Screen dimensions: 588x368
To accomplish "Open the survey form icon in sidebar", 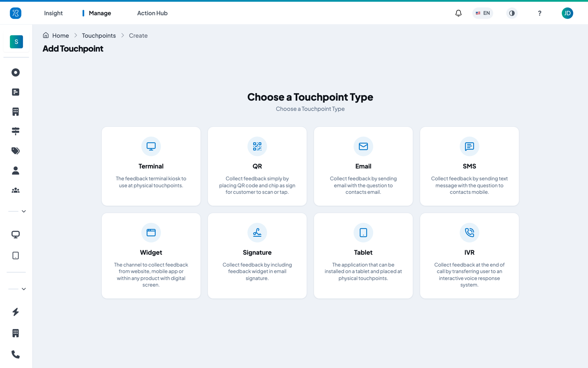I will (x=16, y=92).
